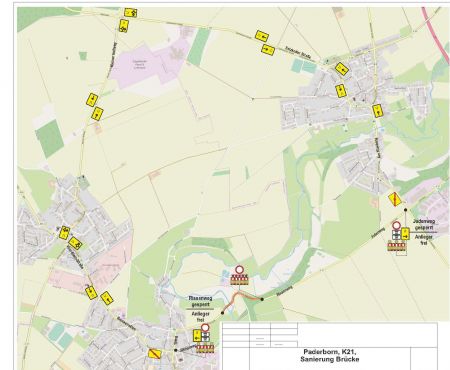This screenshot has width=450, height=370.
Task: Click the detour sign in the middle of the northeast village
Action: (x=341, y=91)
